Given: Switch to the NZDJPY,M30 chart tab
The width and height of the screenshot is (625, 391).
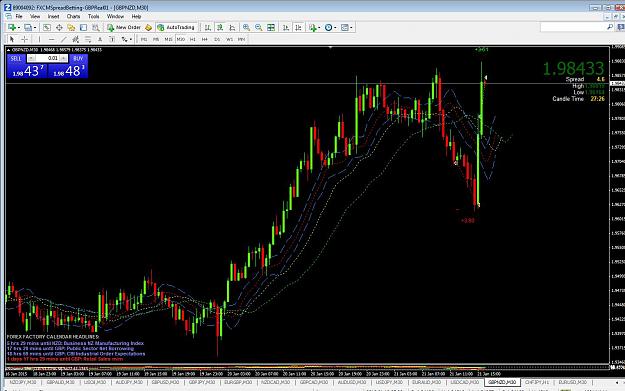Looking at the screenshot, I should [x=23, y=382].
